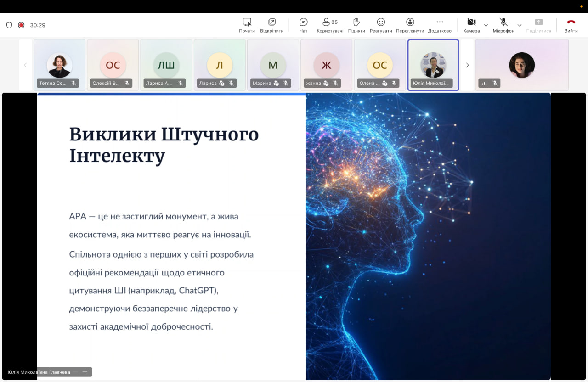588x382 pixels.
Task: Open the Додатково more options menu
Action: pyautogui.click(x=439, y=25)
